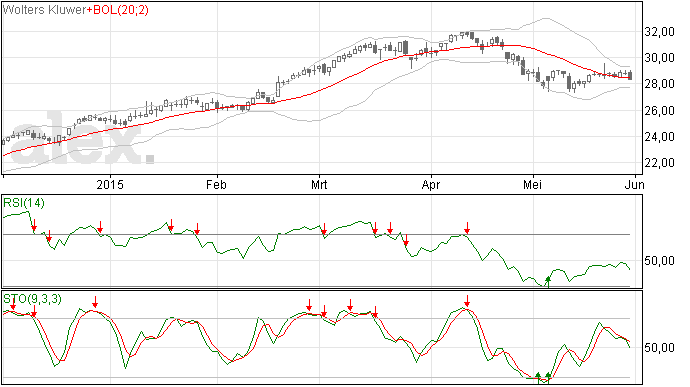Image resolution: width=690 pixels, height=387 pixels.
Task: Click the 24,00 price axis value
Action: [x=659, y=137]
